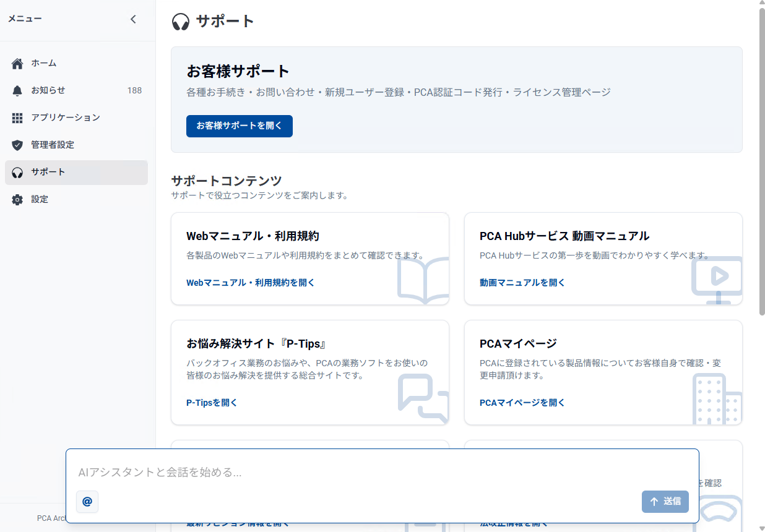Image resolution: width=765 pixels, height=532 pixels.
Task: Select the 管理者設定 shield icon
Action: coord(17,145)
